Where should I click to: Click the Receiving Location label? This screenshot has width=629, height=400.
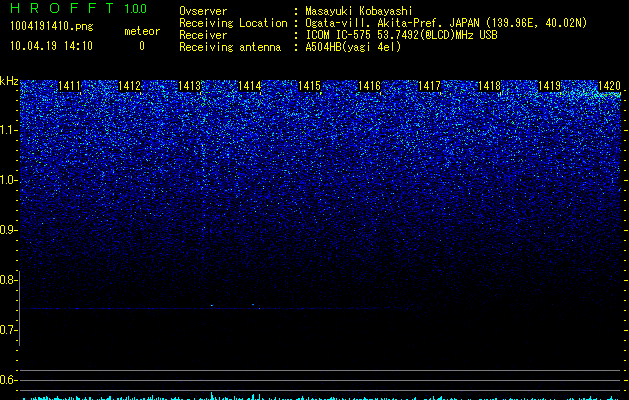[233, 23]
